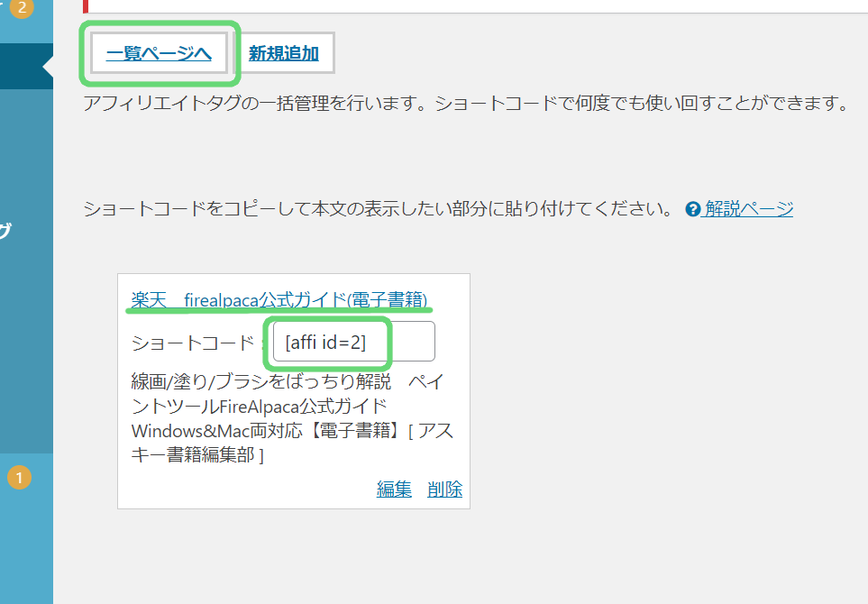Click the ショートコード label
The width and height of the screenshot is (868, 604).
(192, 343)
